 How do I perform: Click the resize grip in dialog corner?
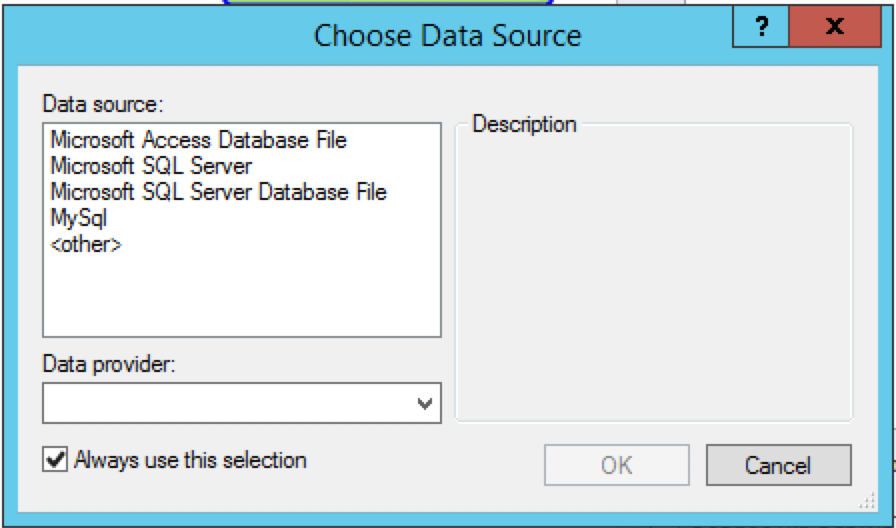[x=867, y=502]
